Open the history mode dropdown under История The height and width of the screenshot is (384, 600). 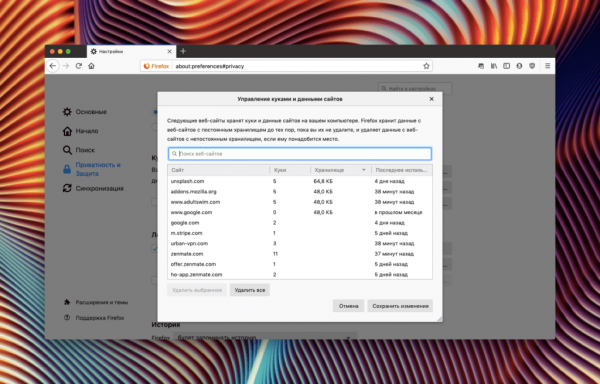pyautogui.click(x=265, y=337)
